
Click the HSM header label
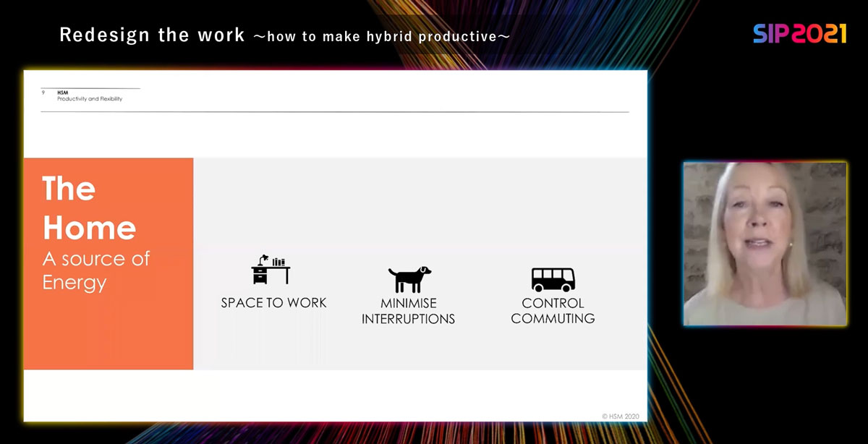coord(63,93)
